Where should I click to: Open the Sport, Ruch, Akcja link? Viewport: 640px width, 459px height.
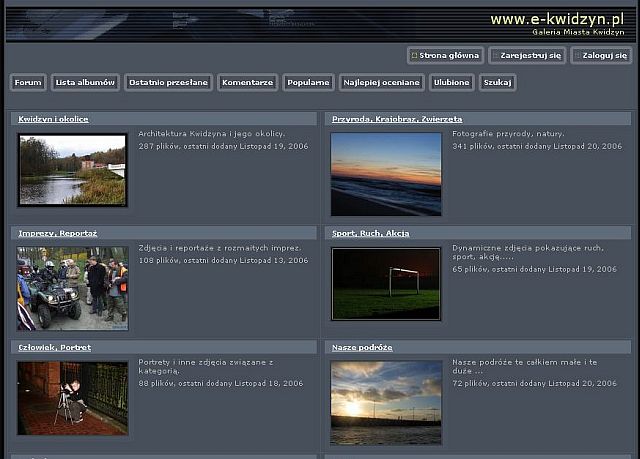pos(370,233)
